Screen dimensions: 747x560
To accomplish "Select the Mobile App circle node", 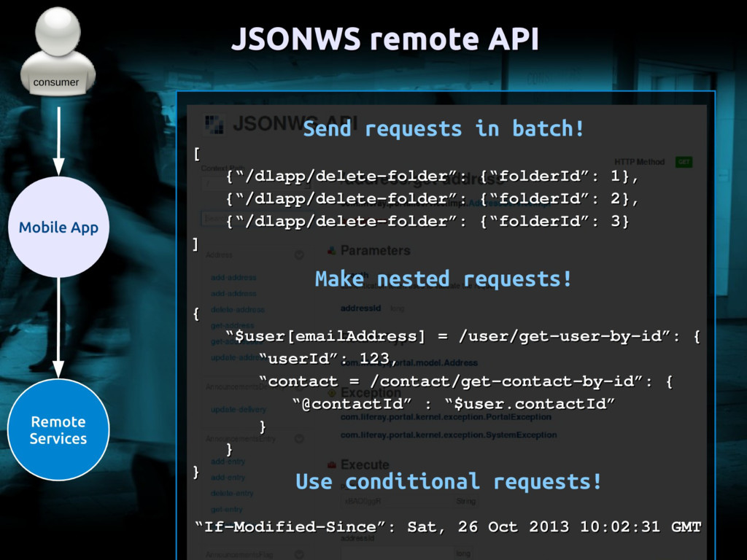I will pos(58,227).
